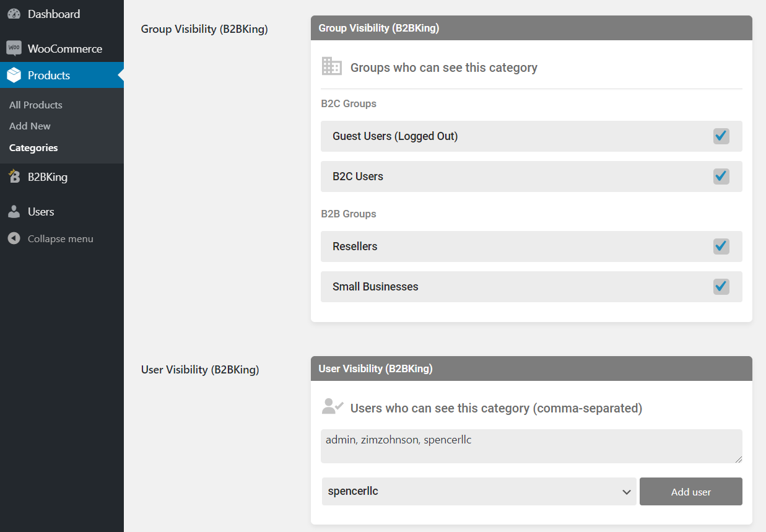This screenshot has width=766, height=532.
Task: Click the Guest Users (Logged Out) row label
Action: pos(395,136)
